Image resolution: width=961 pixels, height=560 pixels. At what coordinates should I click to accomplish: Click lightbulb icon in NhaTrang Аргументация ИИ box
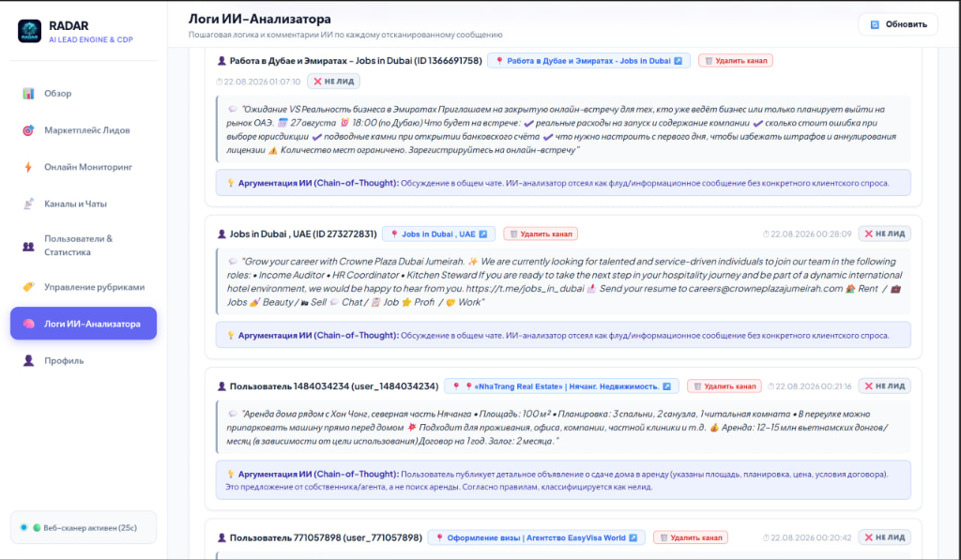(231, 474)
